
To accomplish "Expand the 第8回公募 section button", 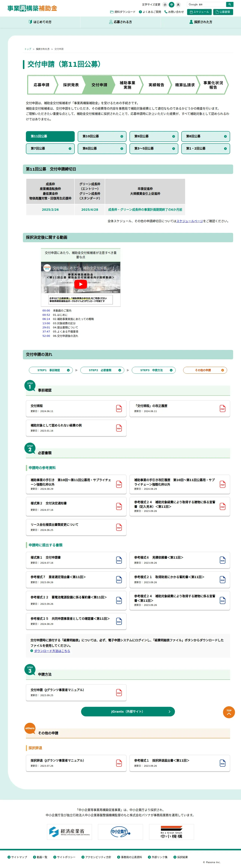I will 206,136.
